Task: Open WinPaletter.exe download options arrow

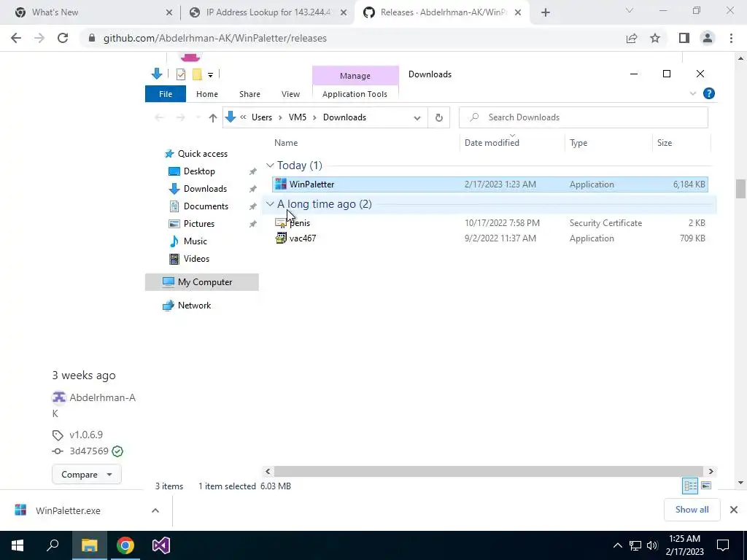Action: point(155,510)
